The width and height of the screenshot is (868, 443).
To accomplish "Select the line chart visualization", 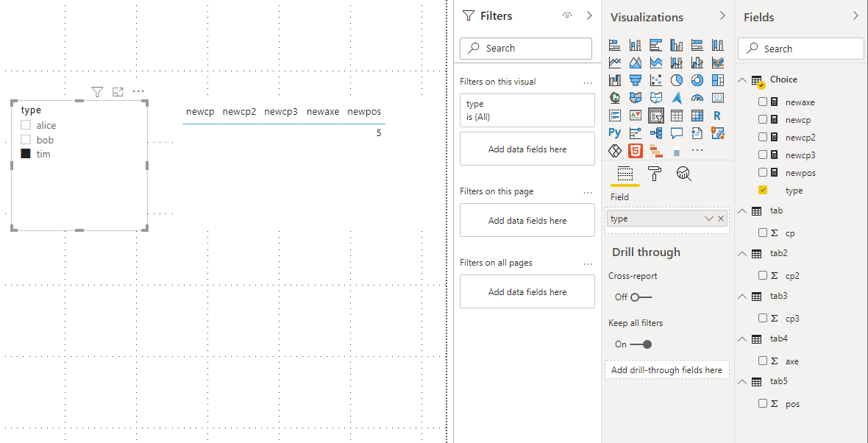I will (614, 63).
